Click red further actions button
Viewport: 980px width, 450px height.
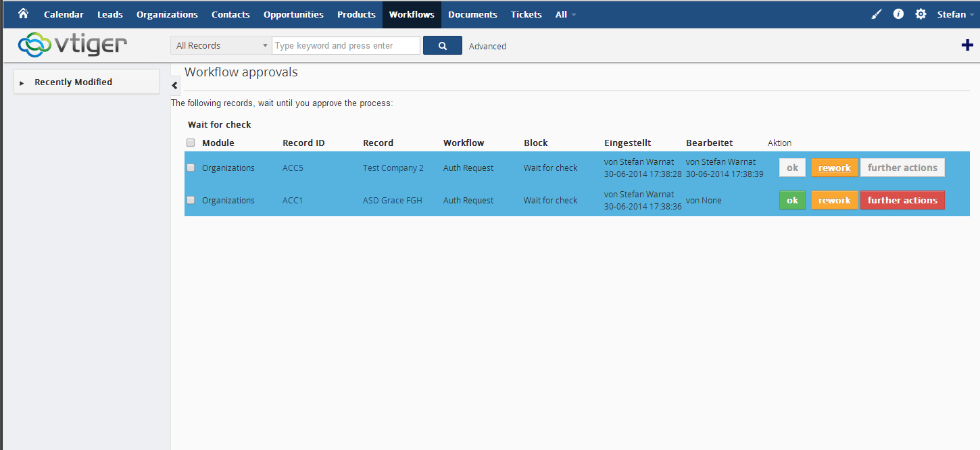902,201
